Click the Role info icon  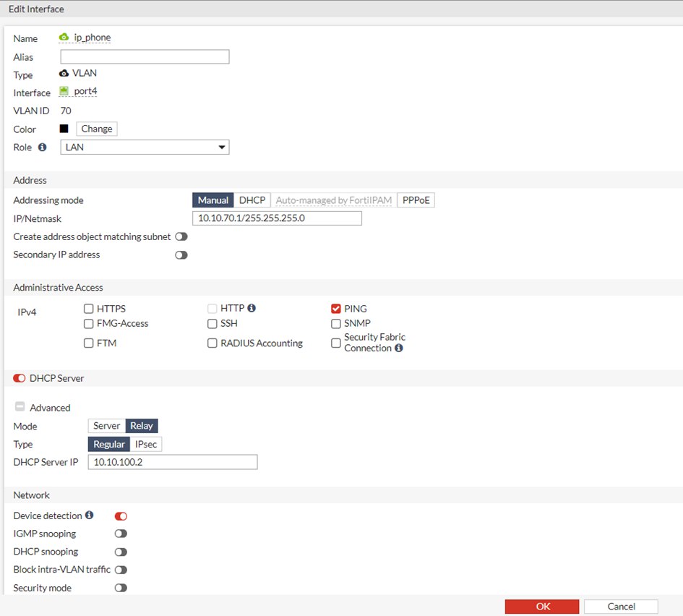(42, 147)
